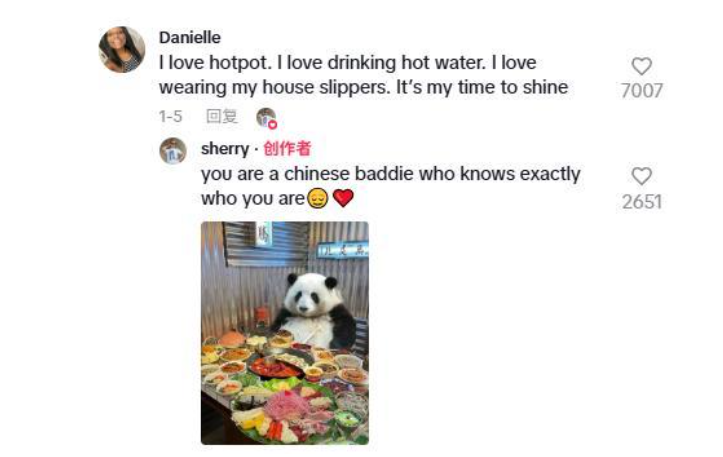Click the 7007 like count
This screenshot has height=457, width=723.
(641, 91)
